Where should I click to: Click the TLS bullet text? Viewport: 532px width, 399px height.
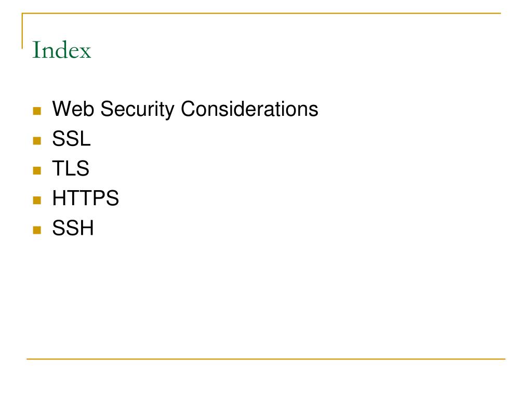click(x=71, y=168)
